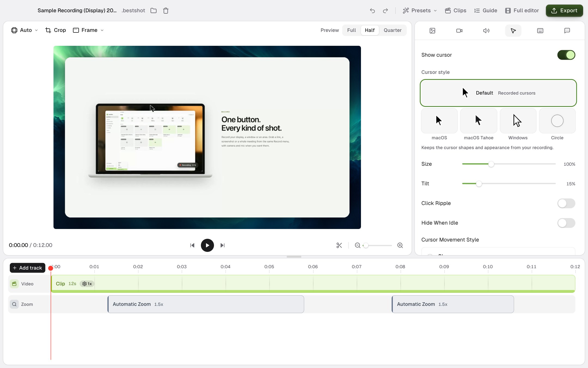588x368 pixels.
Task: Expand the Presets dropdown
Action: pyautogui.click(x=420, y=11)
